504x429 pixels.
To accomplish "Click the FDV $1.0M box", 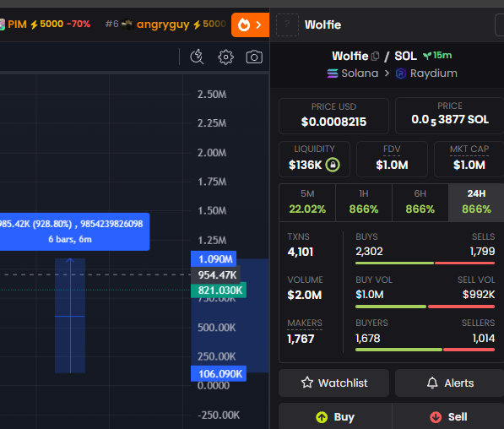I will 392,160.
